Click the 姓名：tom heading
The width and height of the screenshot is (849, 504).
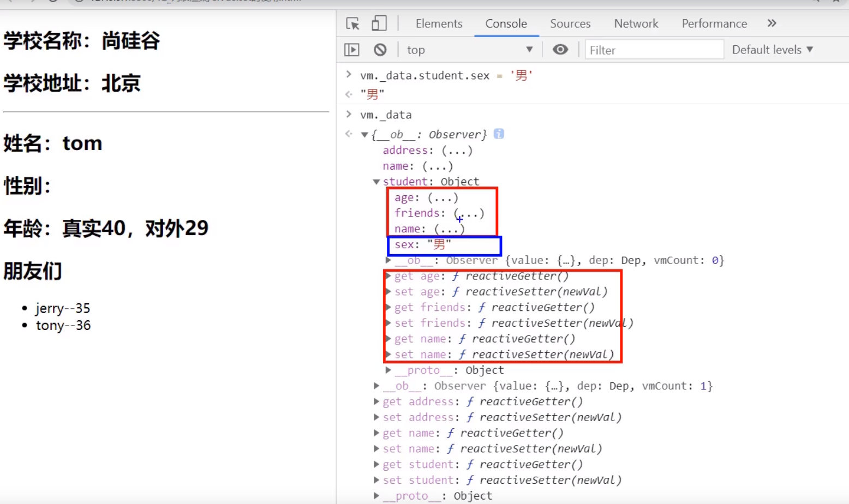[53, 143]
